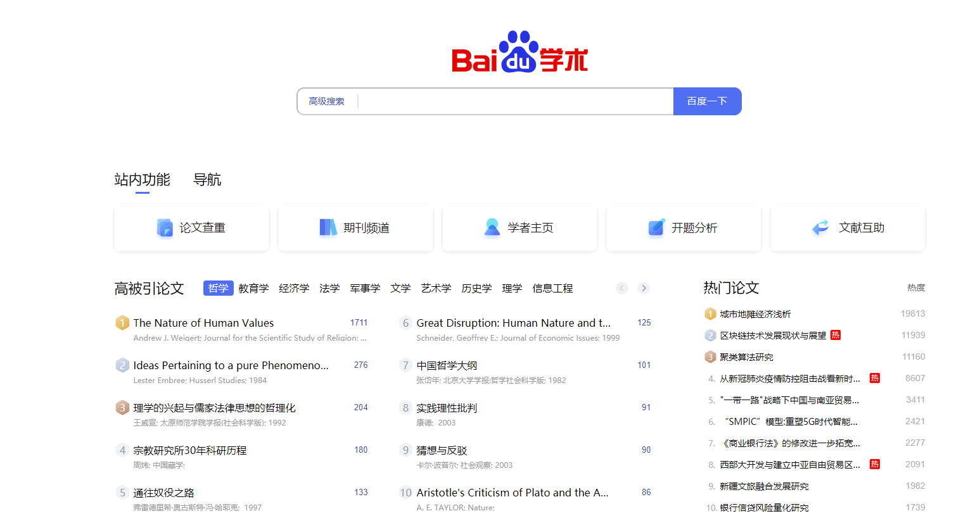Open the 论文查重 feature card
Image resolution: width=980 pixels, height=523 pixels.
click(x=191, y=228)
